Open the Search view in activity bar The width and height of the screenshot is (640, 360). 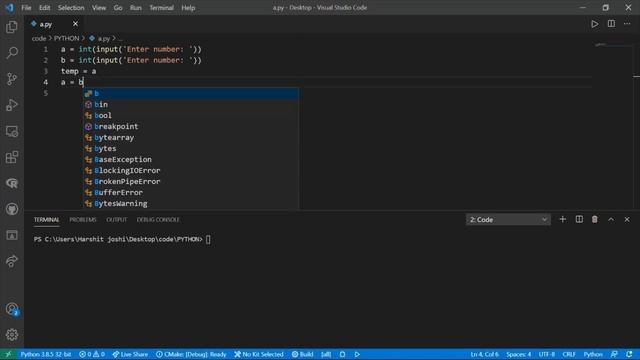(x=12, y=53)
